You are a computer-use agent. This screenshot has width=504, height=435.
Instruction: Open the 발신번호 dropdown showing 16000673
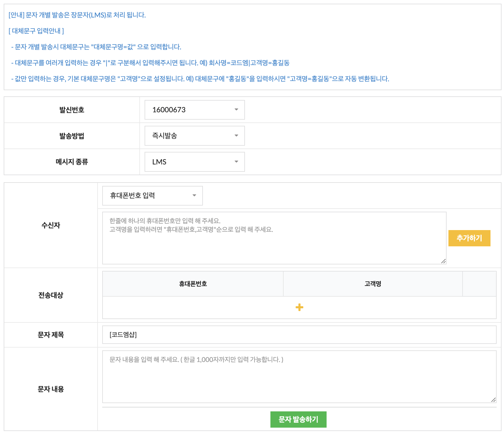(195, 110)
